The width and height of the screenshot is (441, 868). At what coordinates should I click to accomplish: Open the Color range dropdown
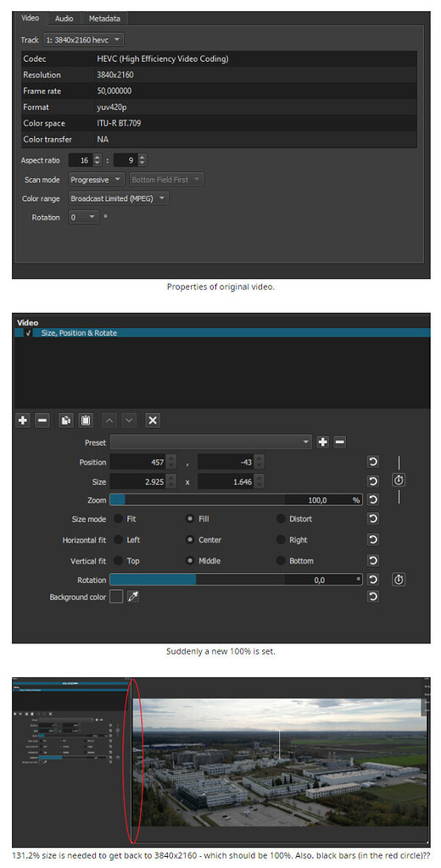point(119,198)
